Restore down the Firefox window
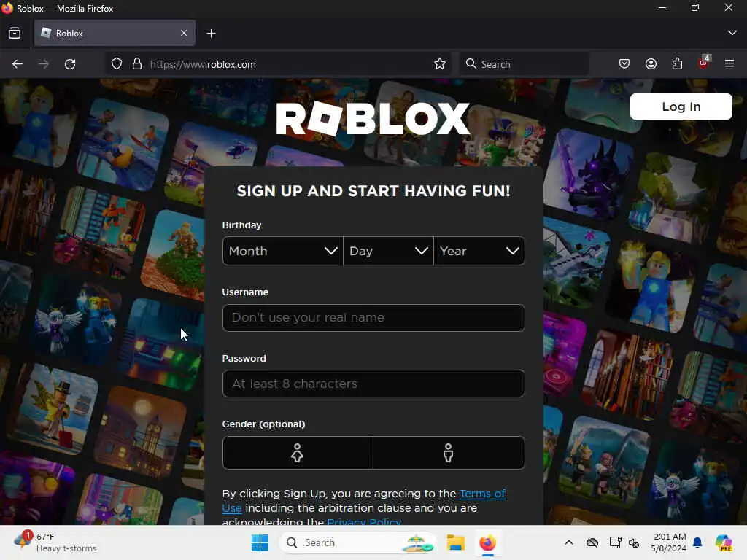 695,7
